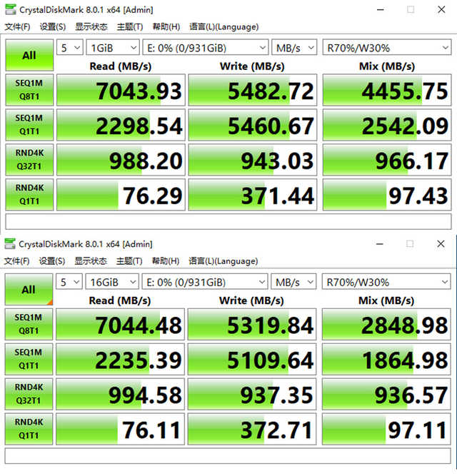Click the CrystalDiskMark app icon in top window title bar

point(10,9)
